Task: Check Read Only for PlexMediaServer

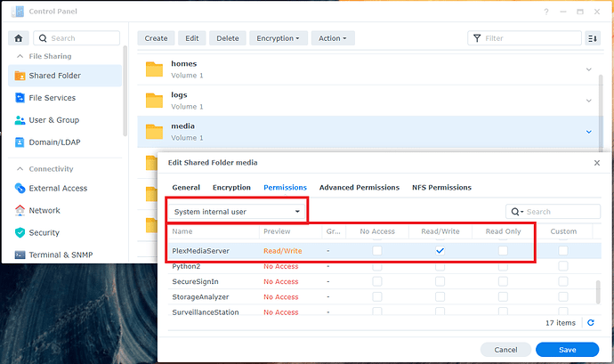Action: click(503, 251)
